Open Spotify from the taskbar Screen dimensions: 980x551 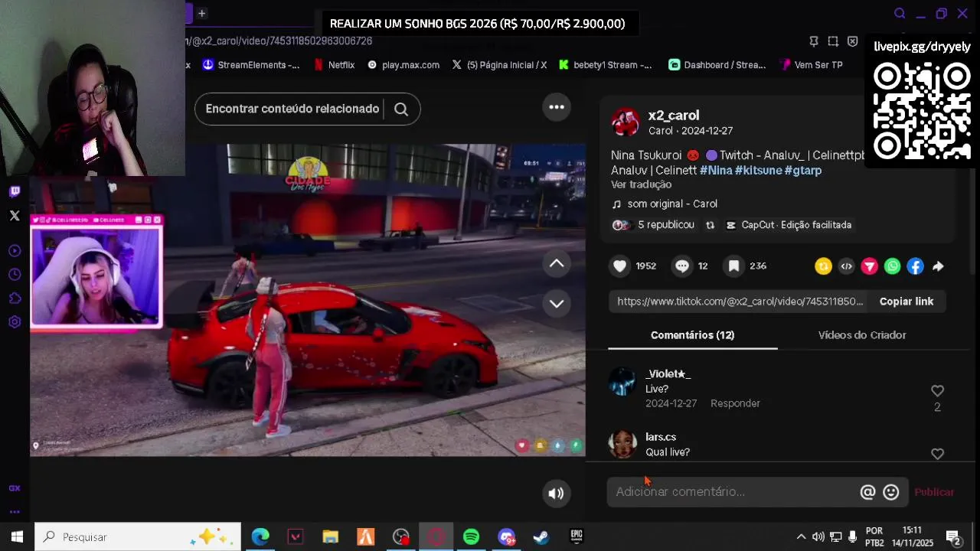point(471,537)
